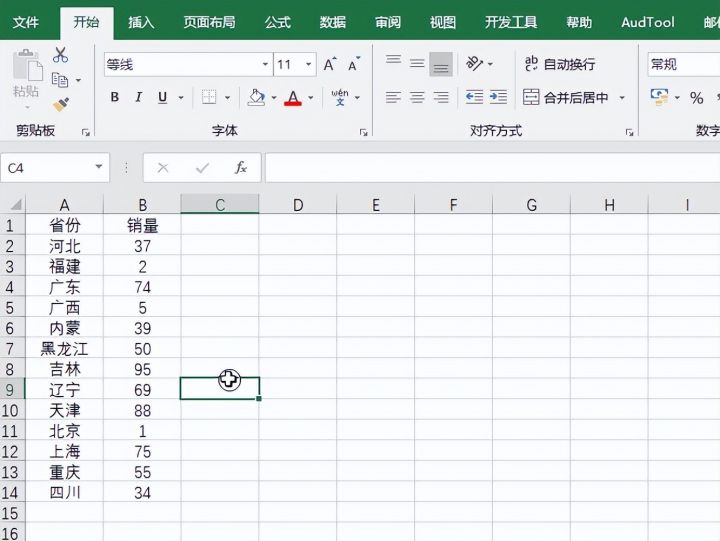
Task: Click formula bar confirm checkmark
Action: click(x=202, y=168)
